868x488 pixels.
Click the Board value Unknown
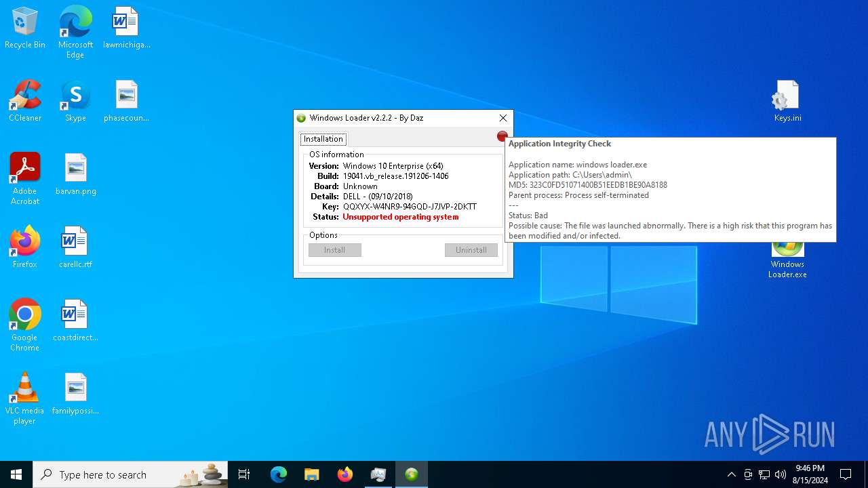[x=360, y=186]
